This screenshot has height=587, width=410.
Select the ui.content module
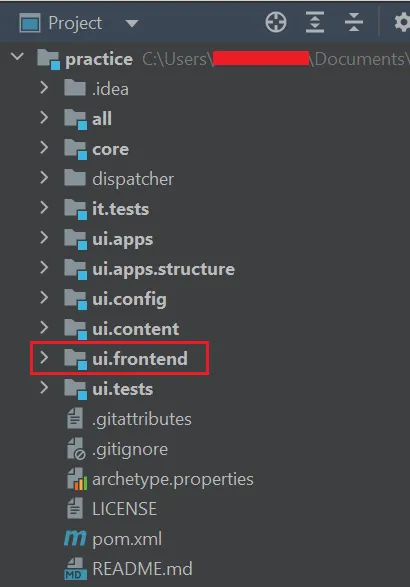136,329
